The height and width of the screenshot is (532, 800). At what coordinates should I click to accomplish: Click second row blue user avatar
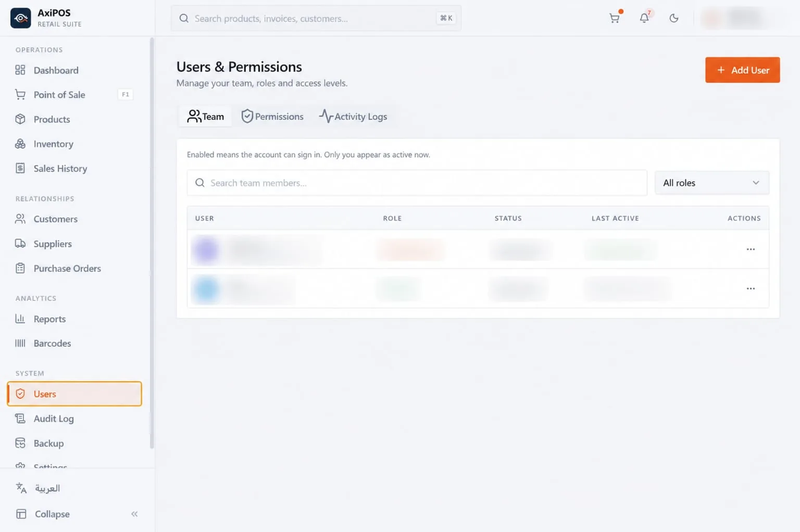click(x=206, y=288)
